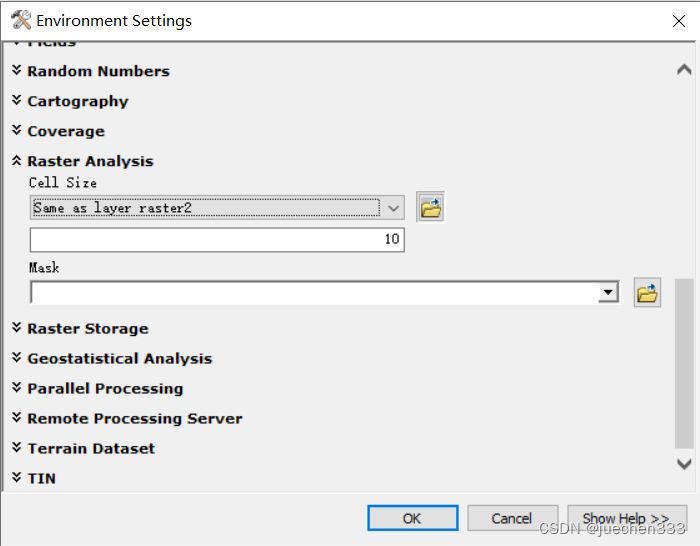The image size is (700, 546).
Task: Browse for a cell size raster
Action: click(431, 208)
